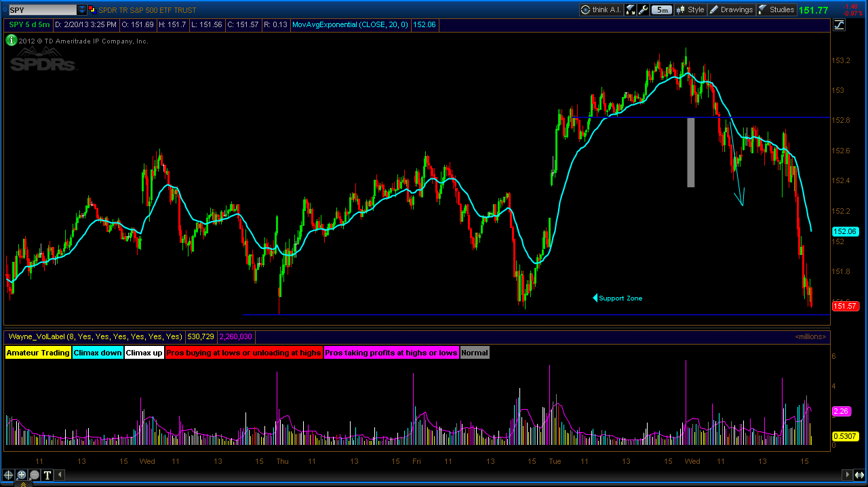Select the crosshair pan tool
The image size is (868, 487).
tap(8, 475)
